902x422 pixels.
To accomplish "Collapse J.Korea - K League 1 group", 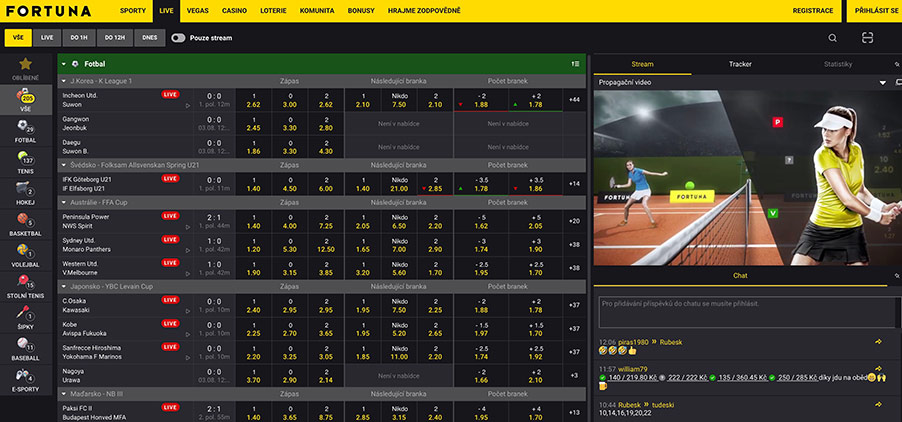I will 64,80.
